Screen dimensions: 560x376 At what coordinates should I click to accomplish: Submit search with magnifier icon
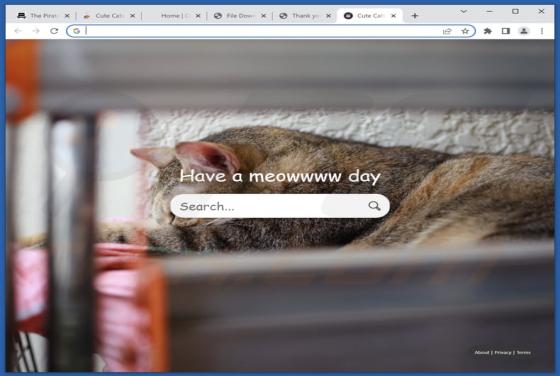374,206
